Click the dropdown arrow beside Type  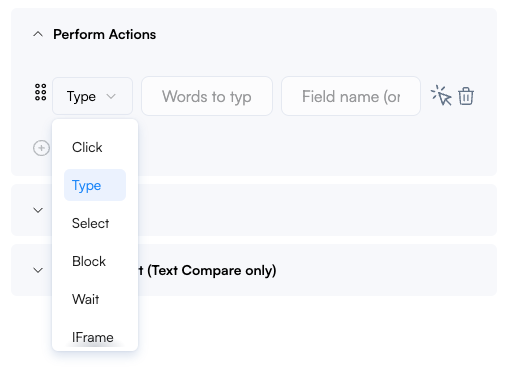point(111,97)
